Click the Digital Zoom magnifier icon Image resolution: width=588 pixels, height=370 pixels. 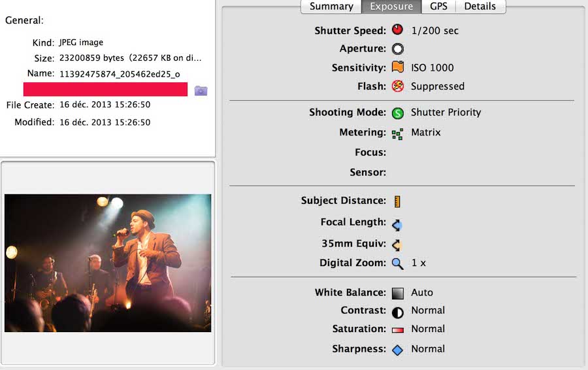click(397, 263)
